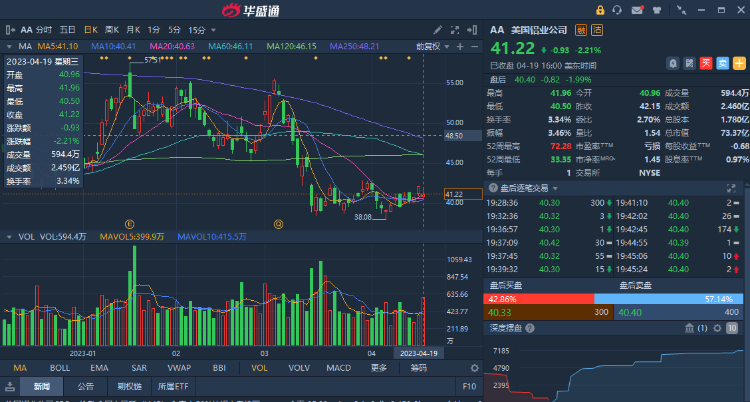This screenshot has width=750, height=402.
Task: Switch to 五日 five-day chart
Action: 67,30
